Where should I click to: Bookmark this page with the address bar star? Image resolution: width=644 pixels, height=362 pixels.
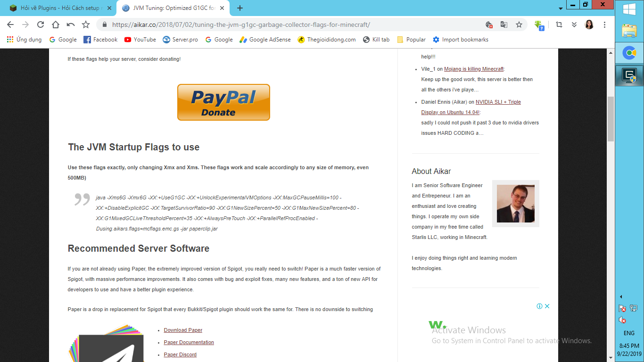tap(519, 25)
